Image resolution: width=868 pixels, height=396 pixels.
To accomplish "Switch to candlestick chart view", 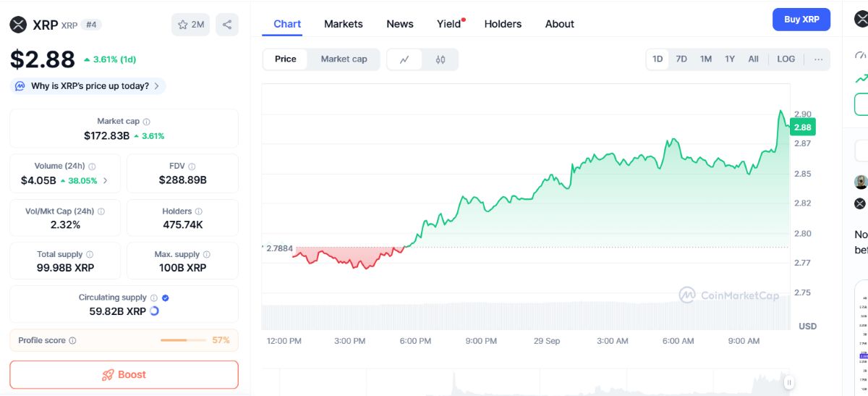I will 441,59.
